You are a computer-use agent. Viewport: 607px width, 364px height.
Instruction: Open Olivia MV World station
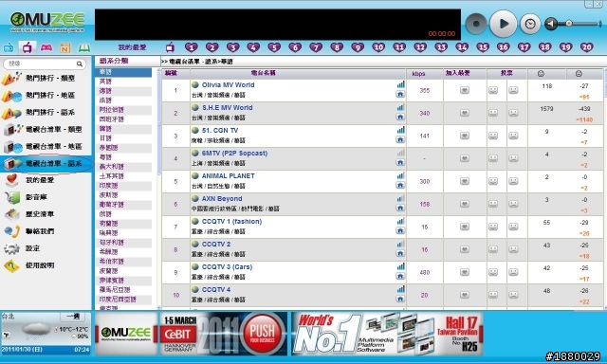228,85
